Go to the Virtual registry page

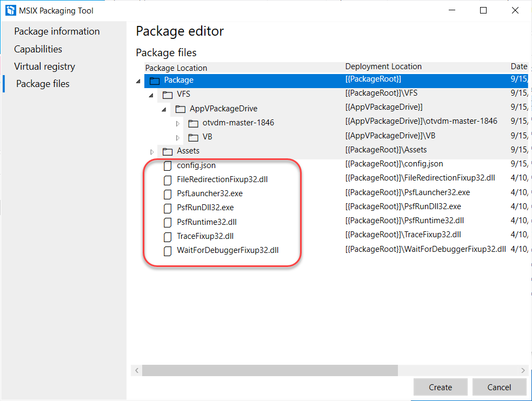pos(44,66)
